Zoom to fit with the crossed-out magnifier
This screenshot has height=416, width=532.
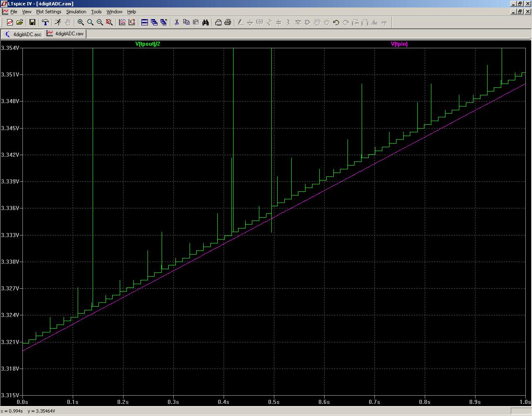pos(109,22)
